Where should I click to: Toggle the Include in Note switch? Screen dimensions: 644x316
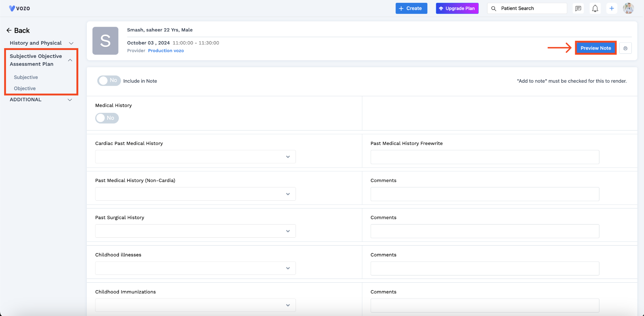109,81
